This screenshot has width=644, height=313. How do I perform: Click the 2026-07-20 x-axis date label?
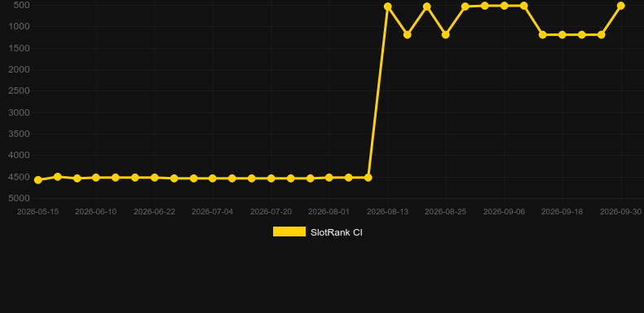(x=271, y=212)
